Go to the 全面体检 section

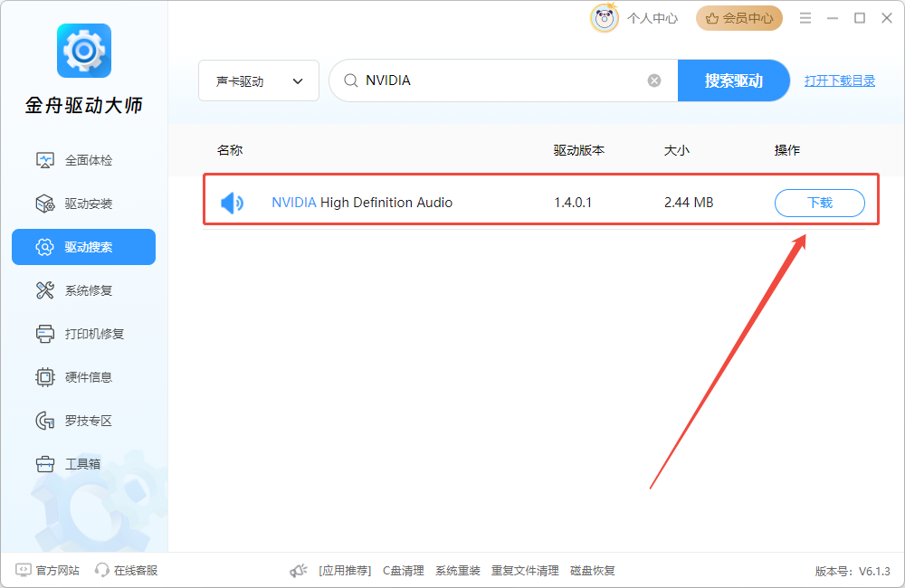83,160
